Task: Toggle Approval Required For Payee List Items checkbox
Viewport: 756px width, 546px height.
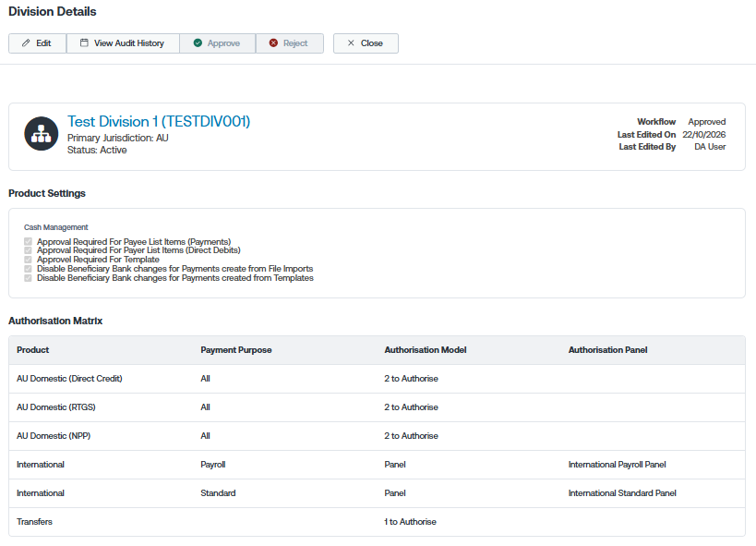Action: 28,241
